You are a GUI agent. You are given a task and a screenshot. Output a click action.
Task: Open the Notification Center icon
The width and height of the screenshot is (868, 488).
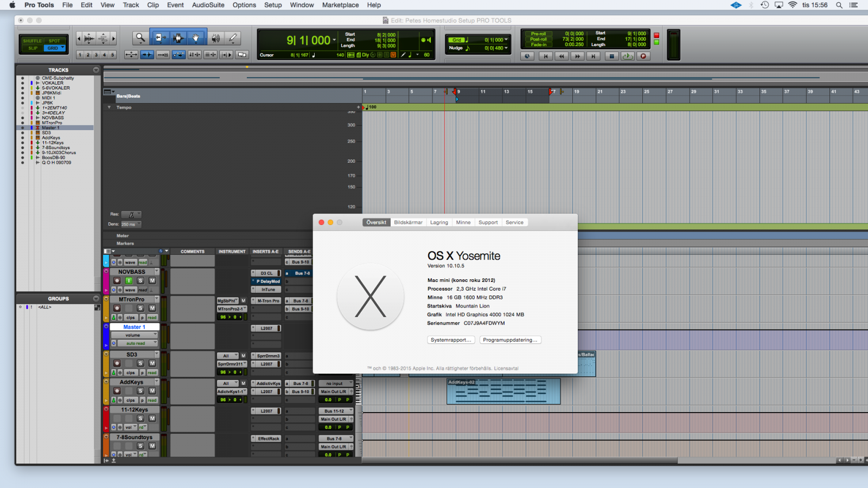pyautogui.click(x=854, y=5)
